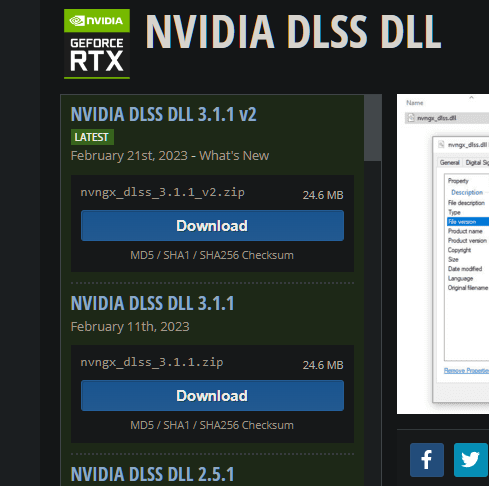
Task: Click the NVIDIA GeForce RTX logo
Action: (97, 44)
